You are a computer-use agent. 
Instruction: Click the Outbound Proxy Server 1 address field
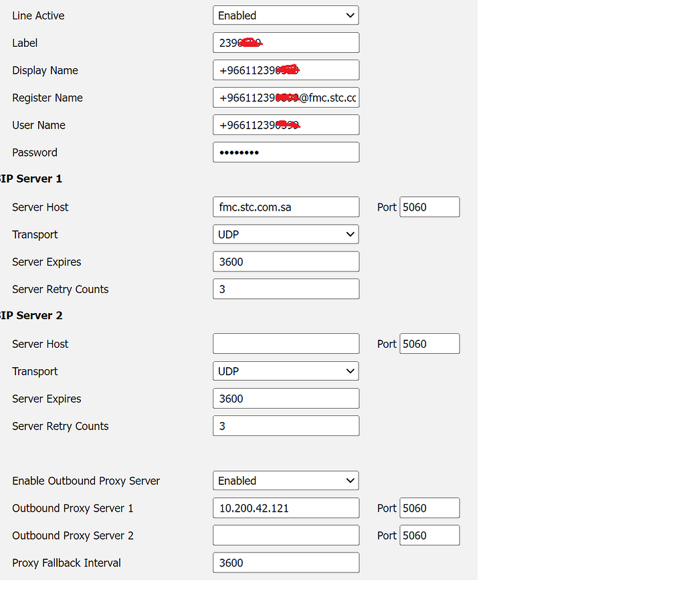point(286,508)
